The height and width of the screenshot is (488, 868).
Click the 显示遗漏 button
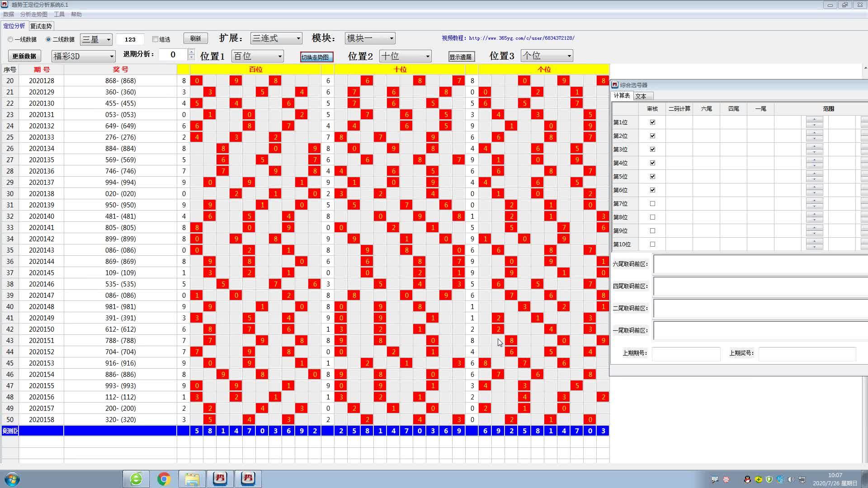[461, 57]
